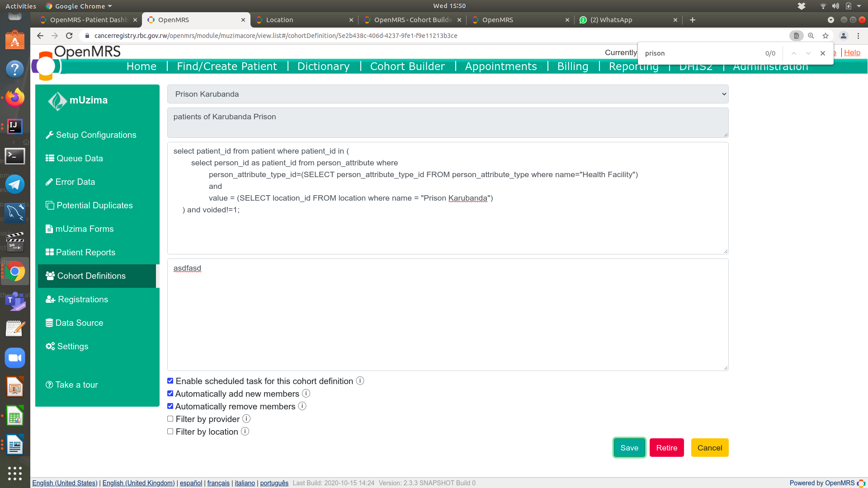Open Setup Configurations in mUzima sidebar
The width and height of the screenshot is (868, 488).
(91, 135)
